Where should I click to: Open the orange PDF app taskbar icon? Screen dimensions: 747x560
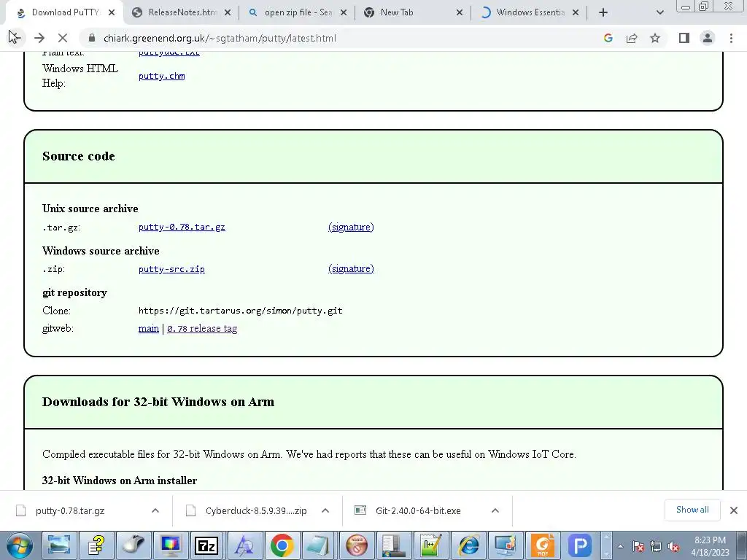(x=543, y=545)
